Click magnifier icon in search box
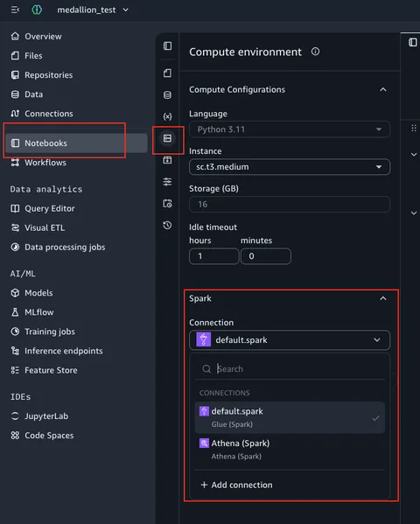 pos(206,369)
